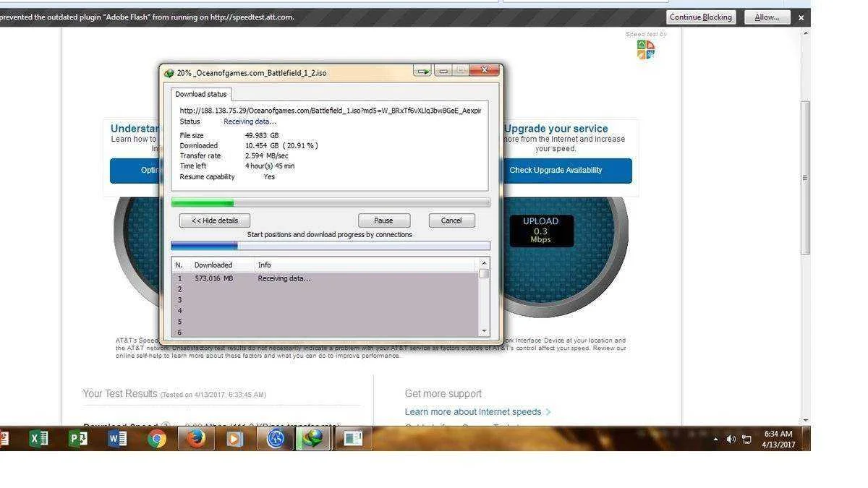The image size is (868, 488).
Task: Click the green overall download progress bar
Action: [x=331, y=203]
